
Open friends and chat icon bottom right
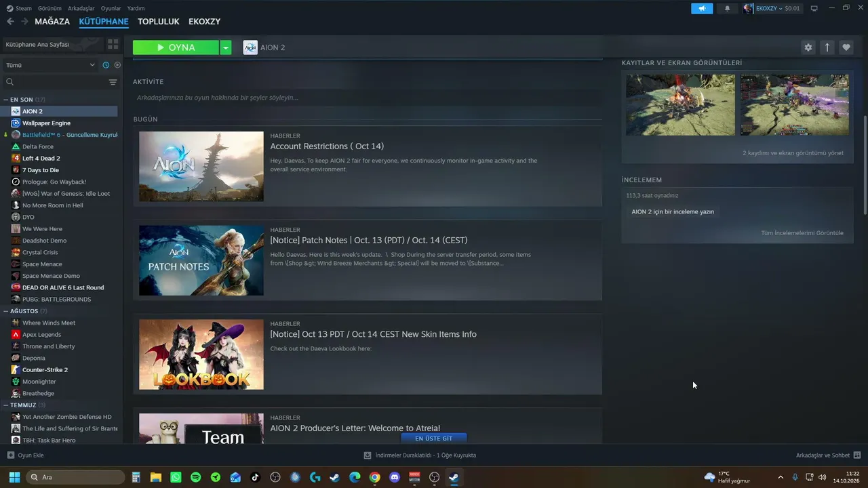click(857, 455)
